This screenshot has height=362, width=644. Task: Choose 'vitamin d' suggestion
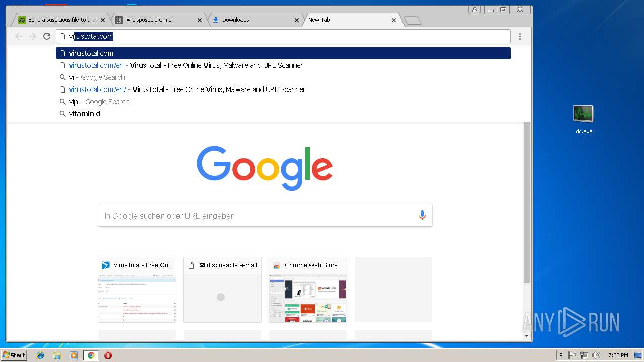[x=283, y=114]
